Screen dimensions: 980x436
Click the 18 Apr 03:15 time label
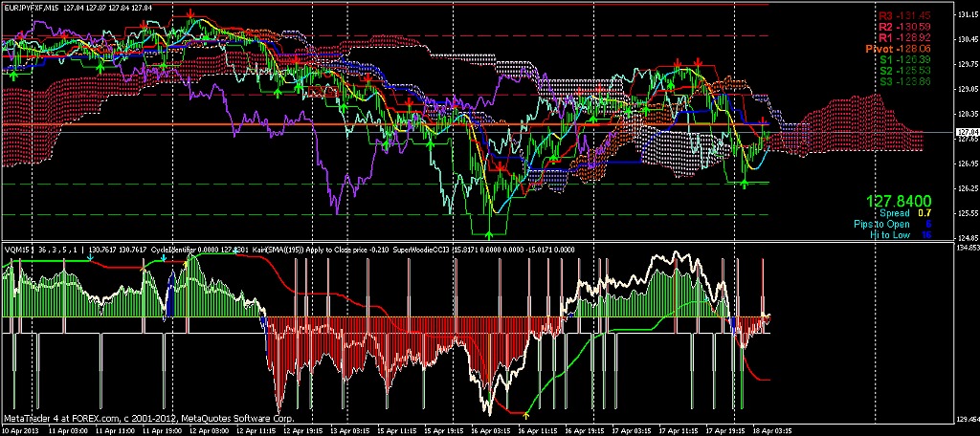pos(772,430)
